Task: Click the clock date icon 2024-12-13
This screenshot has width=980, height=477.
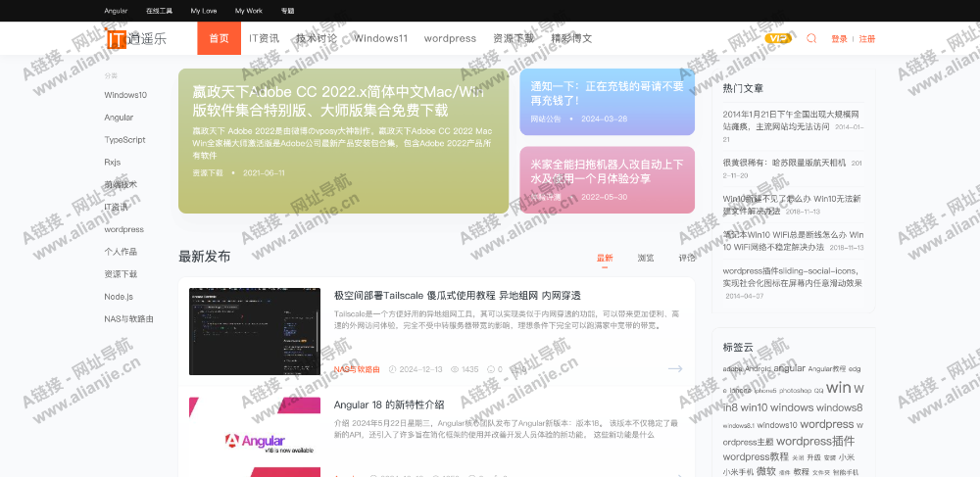Action: tap(393, 369)
